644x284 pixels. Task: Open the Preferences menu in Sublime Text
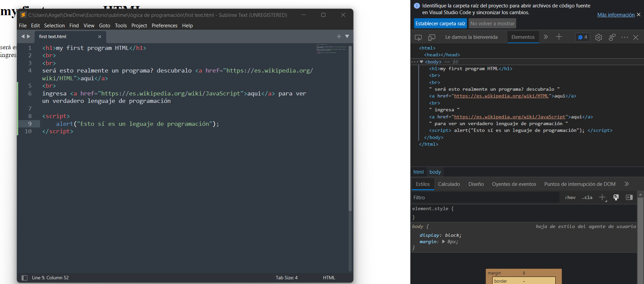(165, 26)
